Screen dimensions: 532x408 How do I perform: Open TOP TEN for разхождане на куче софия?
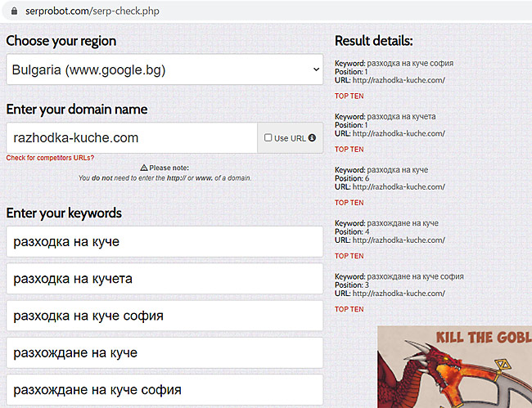click(349, 309)
